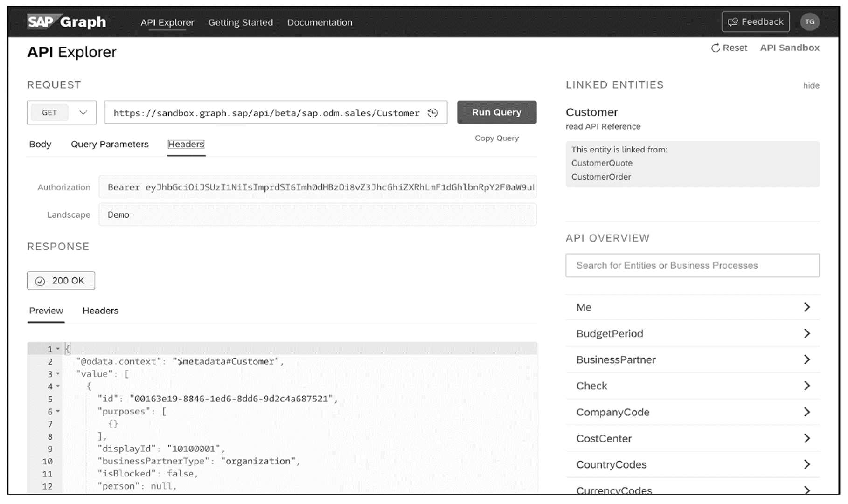
Task: Open the Documentation nav item
Action: pyautogui.click(x=320, y=22)
